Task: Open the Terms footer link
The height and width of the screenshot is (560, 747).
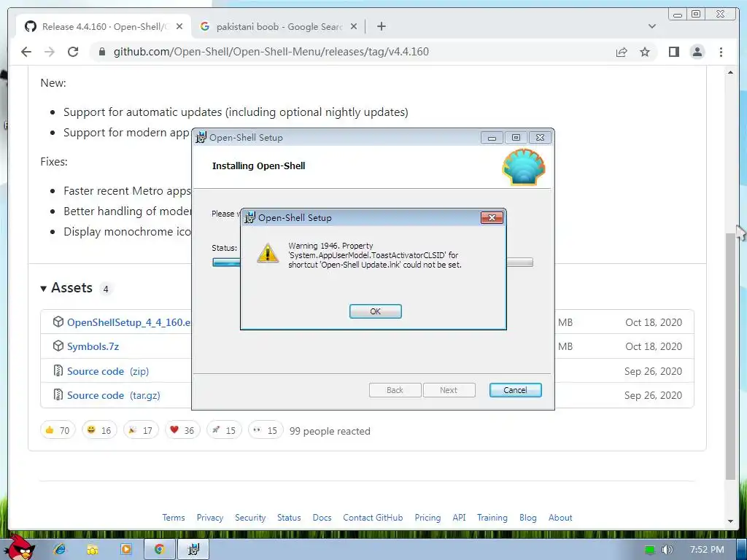Action: point(174,518)
